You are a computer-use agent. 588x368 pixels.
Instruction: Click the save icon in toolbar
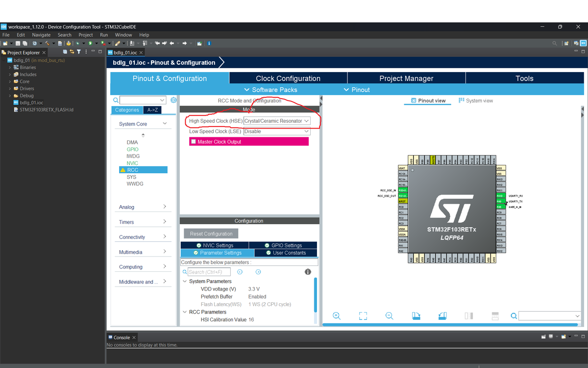[18, 43]
